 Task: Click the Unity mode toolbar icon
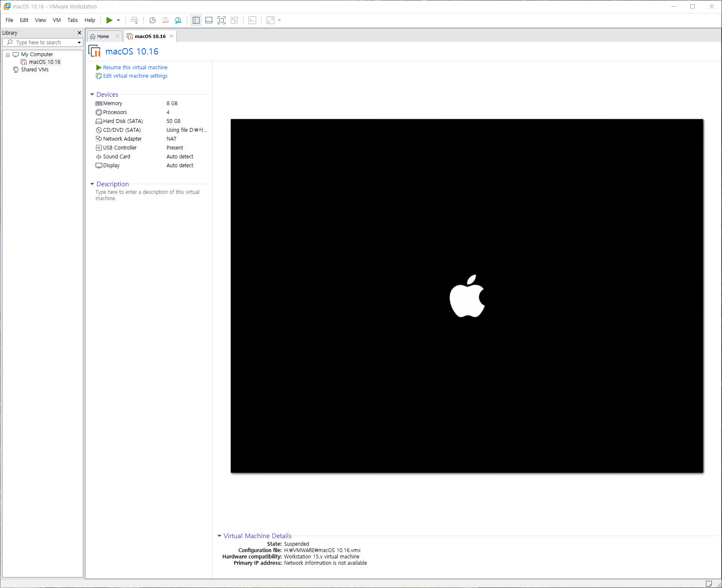click(234, 20)
